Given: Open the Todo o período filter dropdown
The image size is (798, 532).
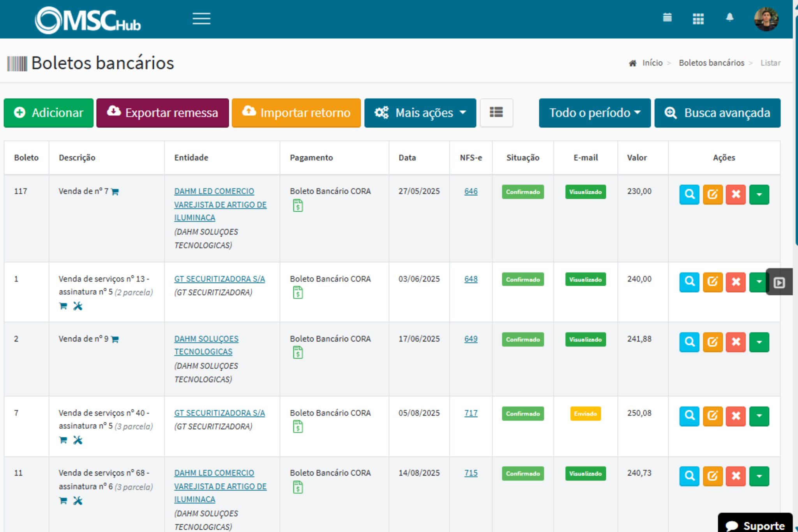Looking at the screenshot, I should click(x=594, y=113).
